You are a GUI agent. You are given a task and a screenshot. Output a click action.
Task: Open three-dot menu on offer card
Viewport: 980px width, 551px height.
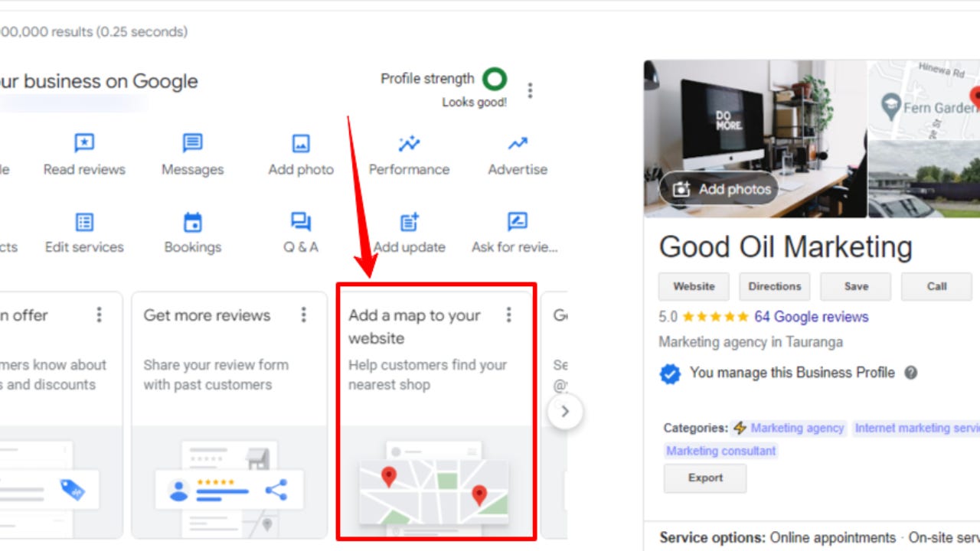coord(99,315)
